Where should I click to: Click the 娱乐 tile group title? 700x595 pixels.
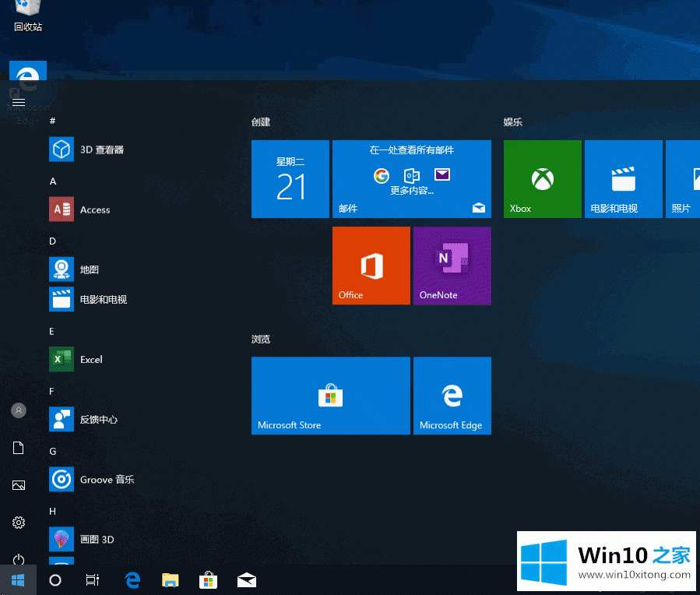513,121
